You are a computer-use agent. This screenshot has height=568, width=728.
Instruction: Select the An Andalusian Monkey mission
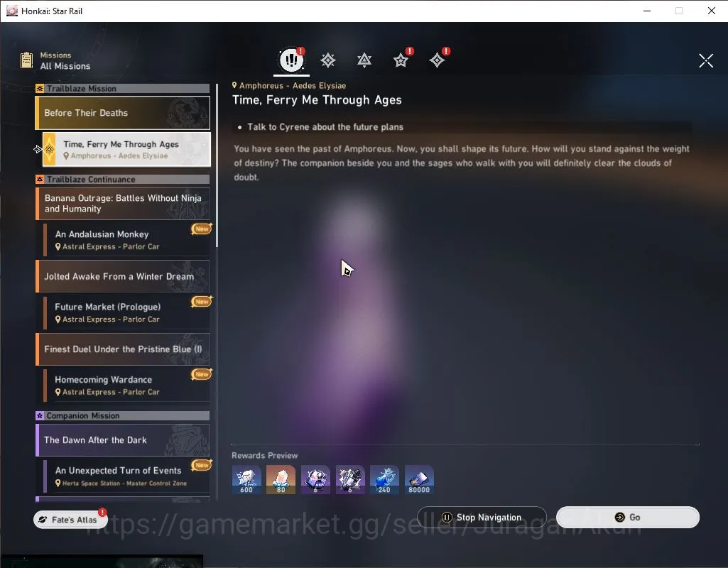point(126,240)
